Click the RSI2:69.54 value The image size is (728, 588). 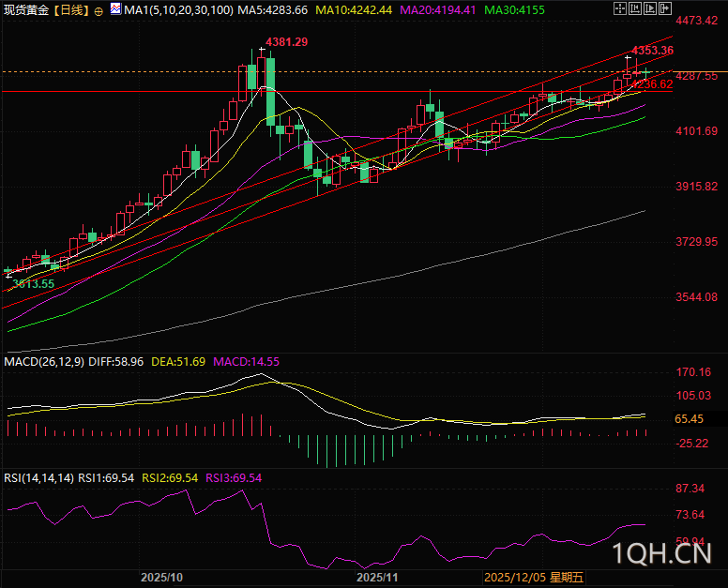click(x=170, y=477)
